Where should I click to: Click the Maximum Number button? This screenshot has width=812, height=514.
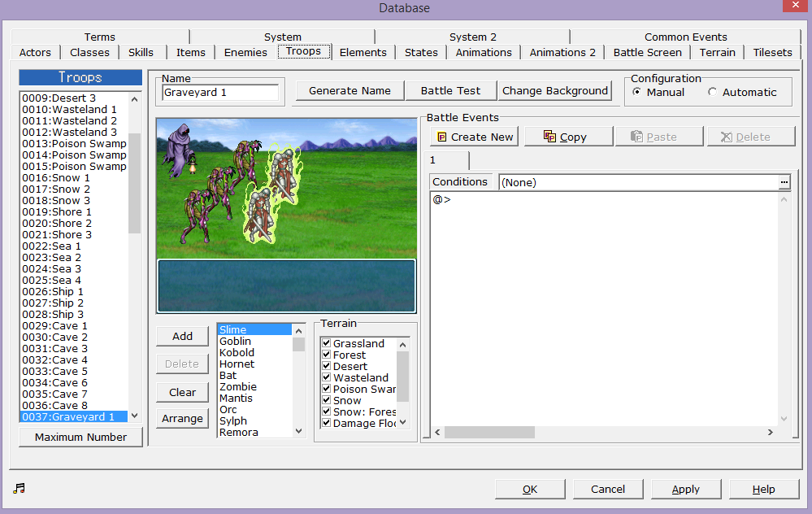click(x=80, y=437)
